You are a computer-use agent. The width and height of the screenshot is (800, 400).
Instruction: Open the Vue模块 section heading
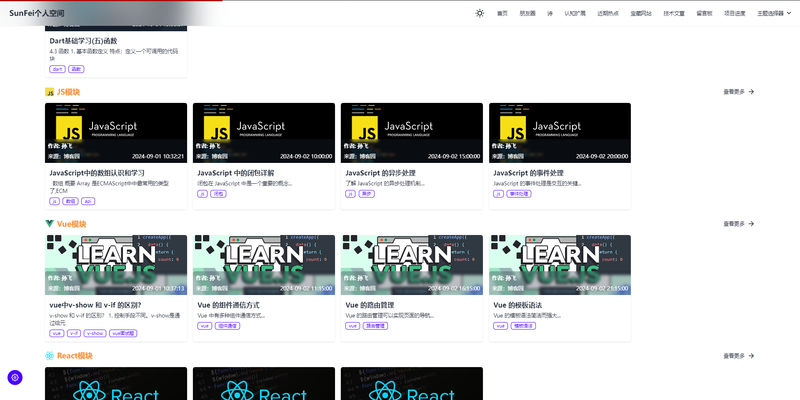click(71, 223)
